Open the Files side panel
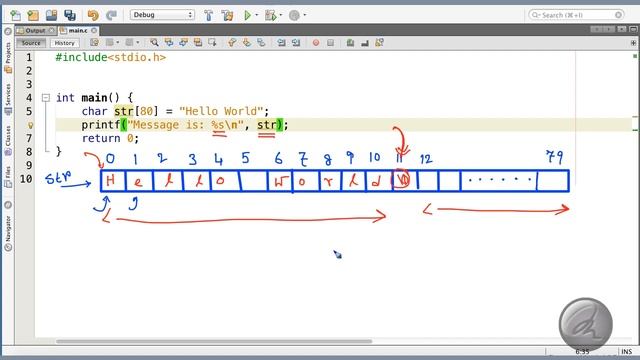 tap(8, 177)
